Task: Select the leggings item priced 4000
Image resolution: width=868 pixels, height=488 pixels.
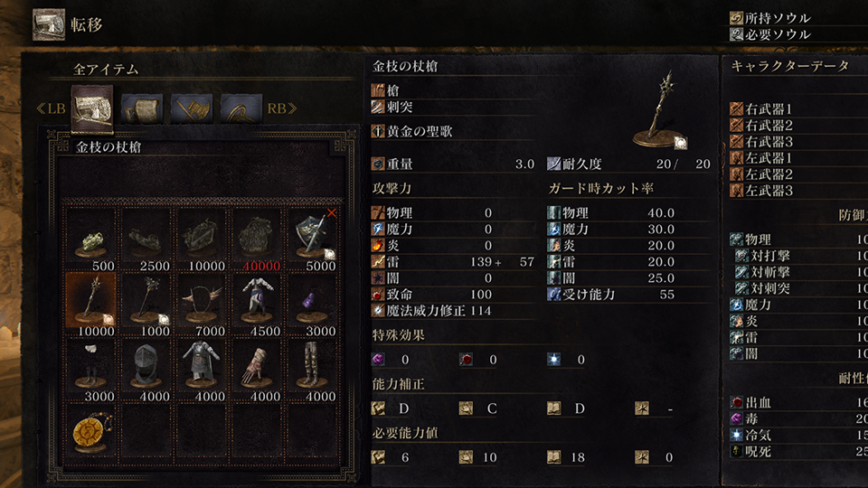Action: pos(313,369)
